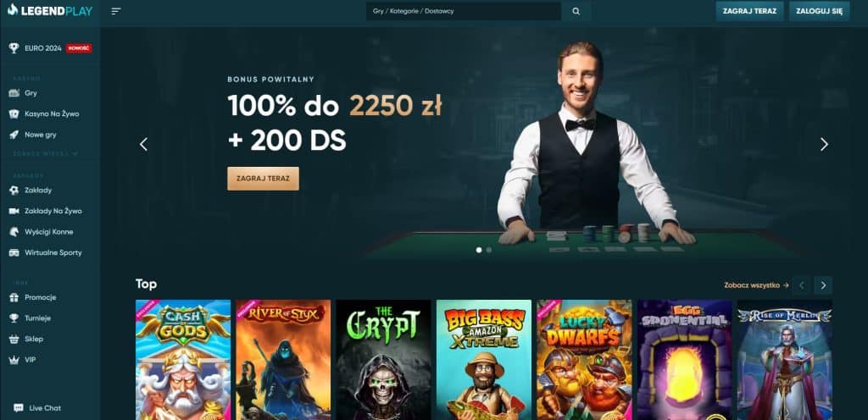Screen dimensions: 868x420
Task: Click the search magnifier icon
Action: point(576,11)
